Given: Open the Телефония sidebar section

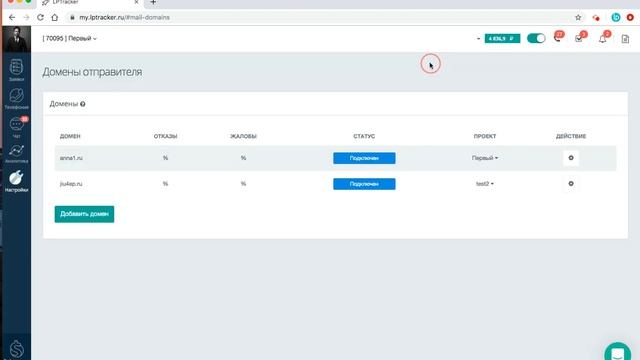Looking at the screenshot, I should pos(16,98).
